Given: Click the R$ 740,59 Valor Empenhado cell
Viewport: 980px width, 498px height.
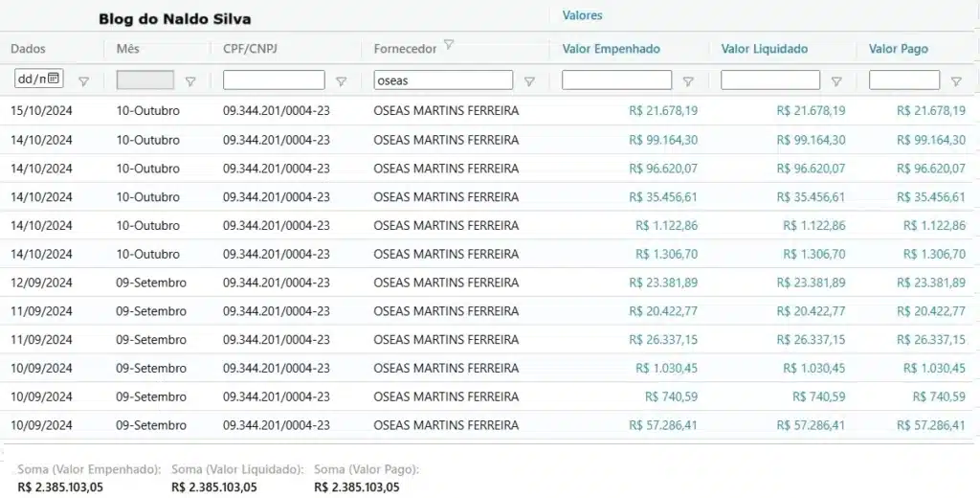Looking at the screenshot, I should [x=671, y=396].
